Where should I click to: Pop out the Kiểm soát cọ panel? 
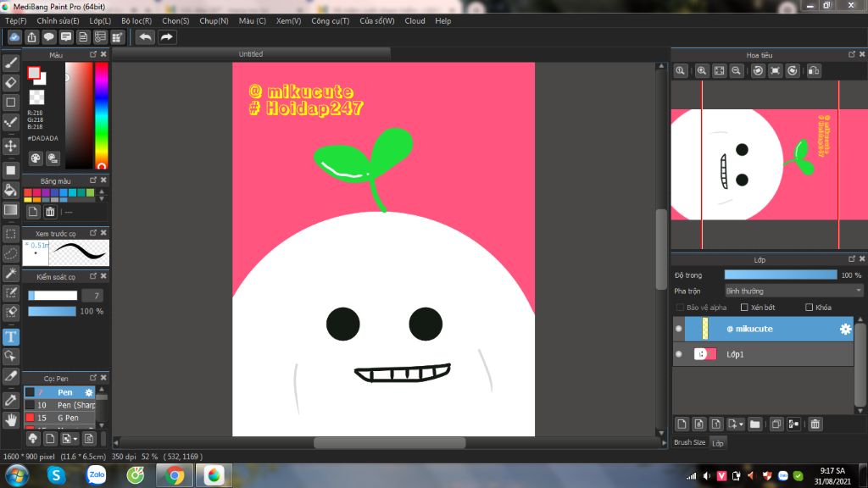point(93,276)
